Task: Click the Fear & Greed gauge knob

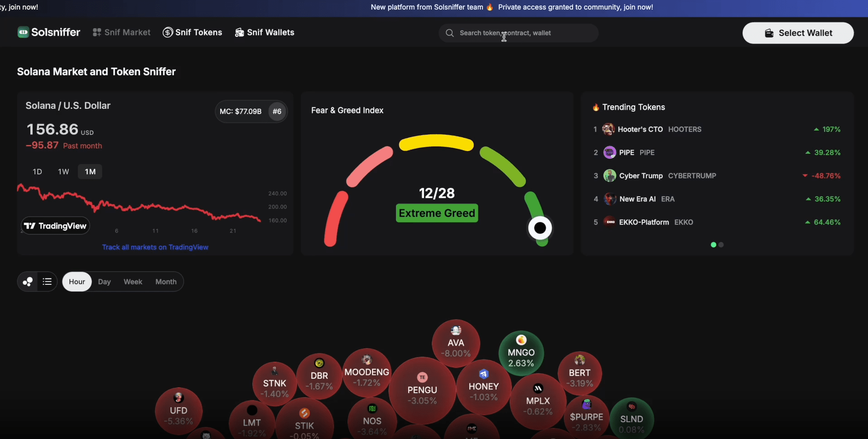Action: pyautogui.click(x=540, y=228)
